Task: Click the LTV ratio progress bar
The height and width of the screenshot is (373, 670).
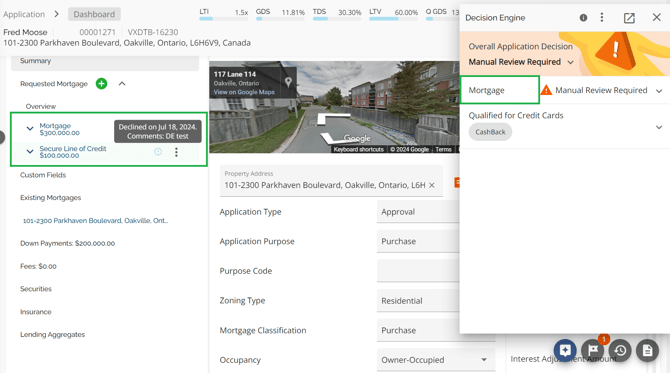Action: 394,19
